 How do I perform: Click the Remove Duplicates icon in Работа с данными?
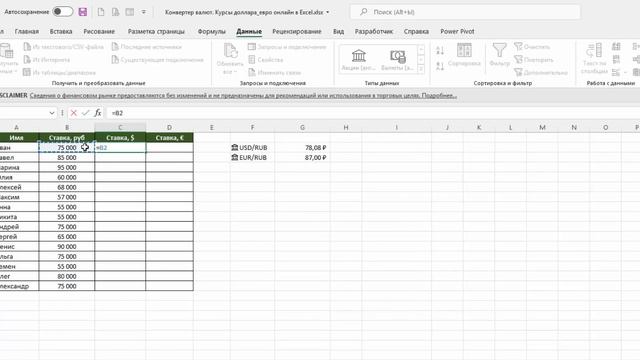point(616,60)
